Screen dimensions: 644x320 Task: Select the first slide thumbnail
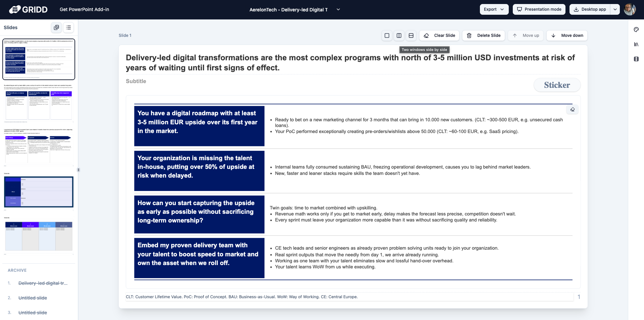[39, 59]
